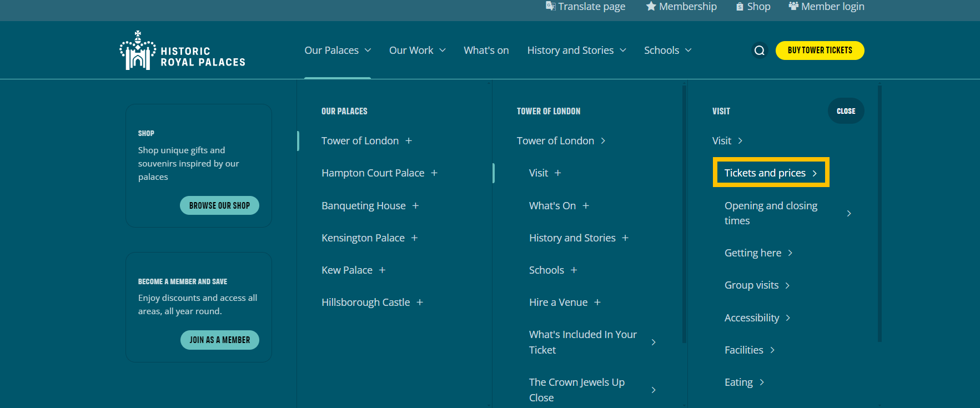Open the search magnifier icon
This screenshot has width=980, height=408.
(x=759, y=51)
